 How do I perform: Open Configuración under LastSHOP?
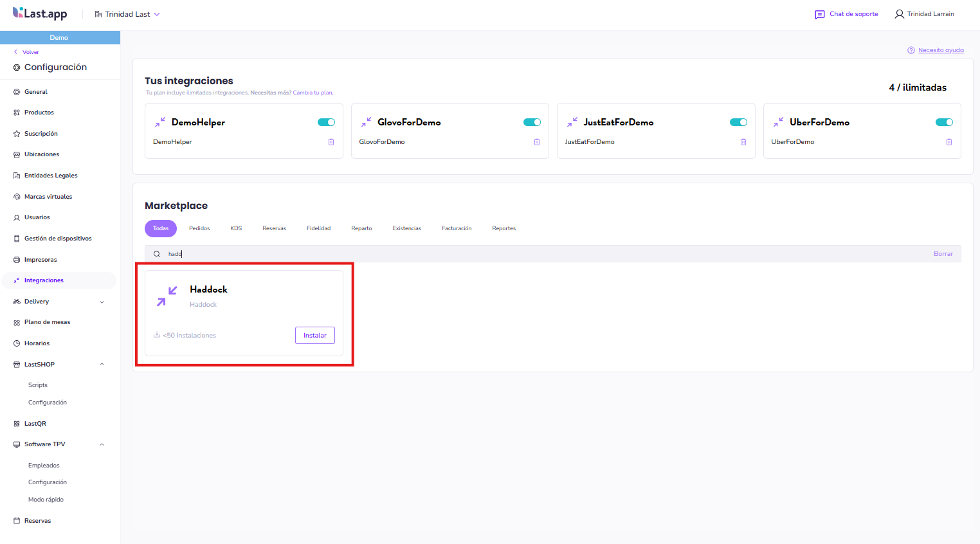tap(48, 403)
